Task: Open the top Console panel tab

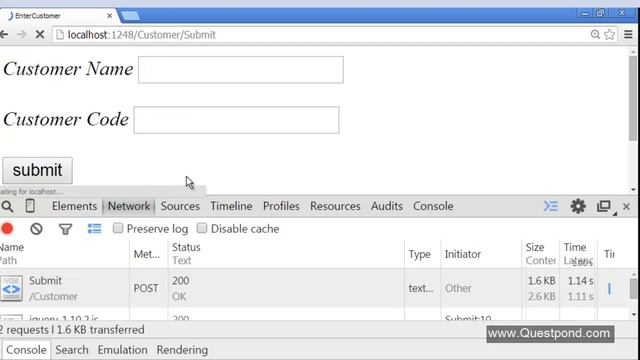Action: (433, 206)
